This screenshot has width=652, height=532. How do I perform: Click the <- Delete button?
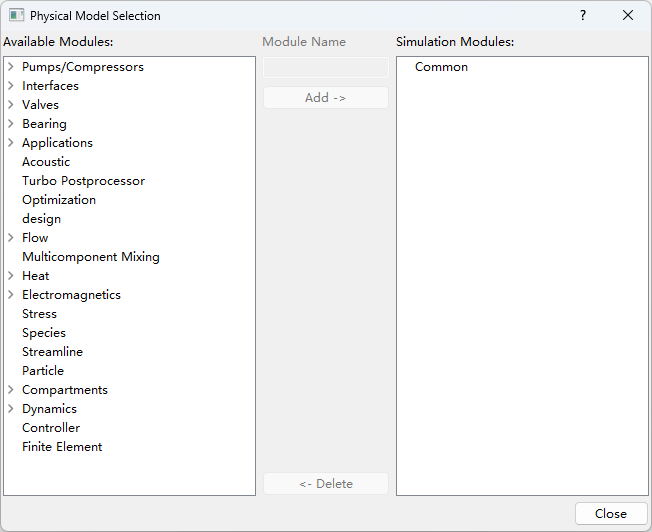point(325,484)
